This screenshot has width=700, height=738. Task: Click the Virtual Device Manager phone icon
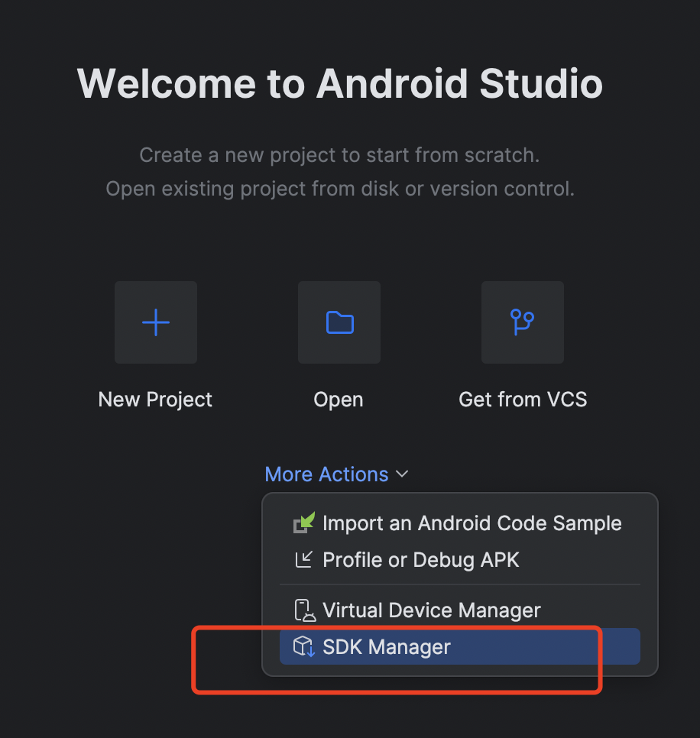305,610
